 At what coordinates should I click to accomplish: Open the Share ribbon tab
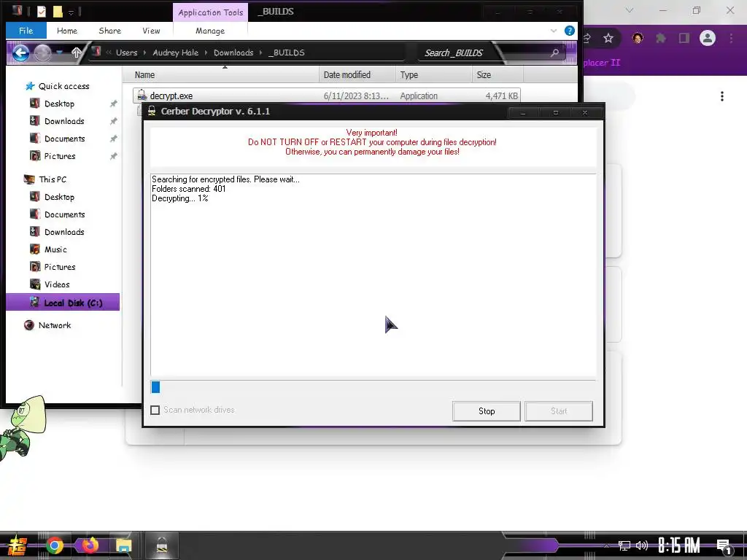coord(109,31)
